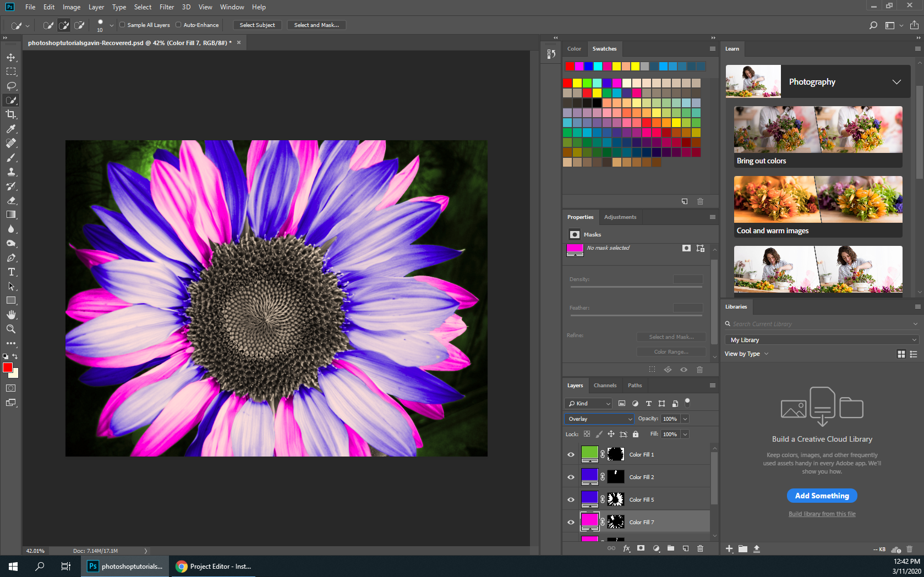Viewport: 924px width, 577px height.
Task: Hide the Color Fill 2 layer
Action: click(x=571, y=477)
